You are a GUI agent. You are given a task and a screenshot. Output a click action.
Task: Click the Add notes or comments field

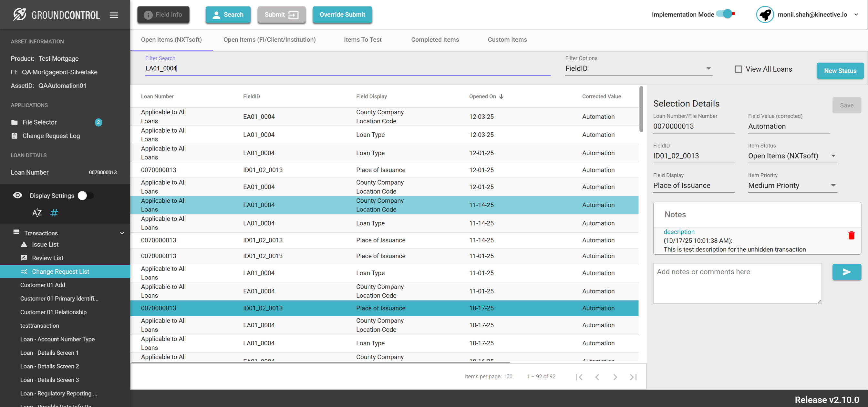pos(737,283)
